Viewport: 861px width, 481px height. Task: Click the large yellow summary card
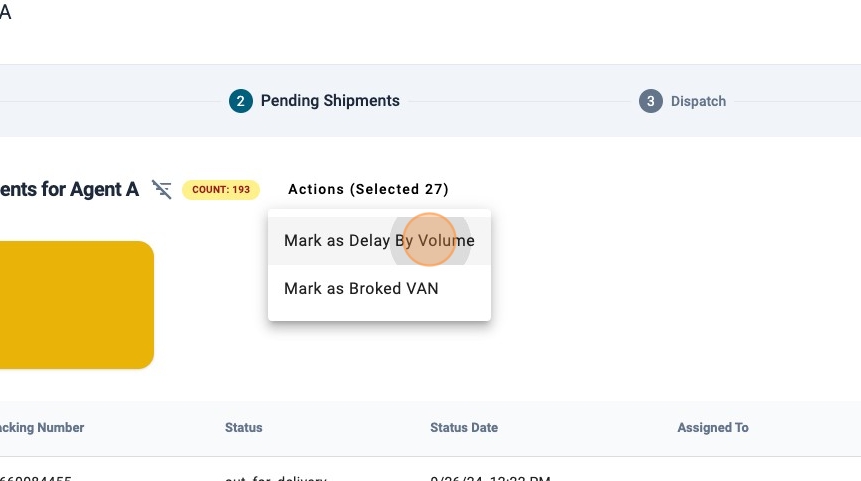pyautogui.click(x=75, y=305)
